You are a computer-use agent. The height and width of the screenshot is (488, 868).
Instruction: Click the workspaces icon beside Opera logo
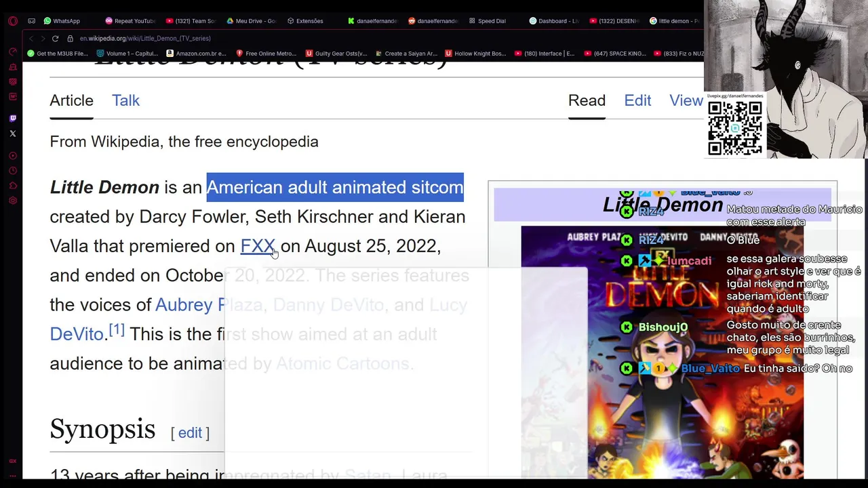31,21
